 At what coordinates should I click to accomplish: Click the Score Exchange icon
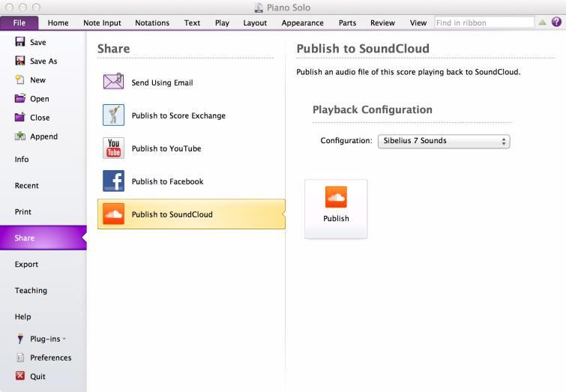pyautogui.click(x=113, y=115)
